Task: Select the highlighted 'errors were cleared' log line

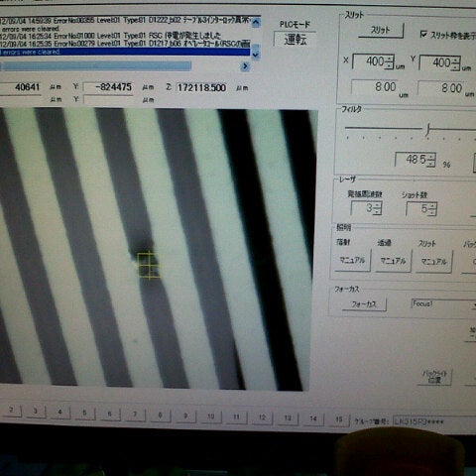Action: pos(125,52)
